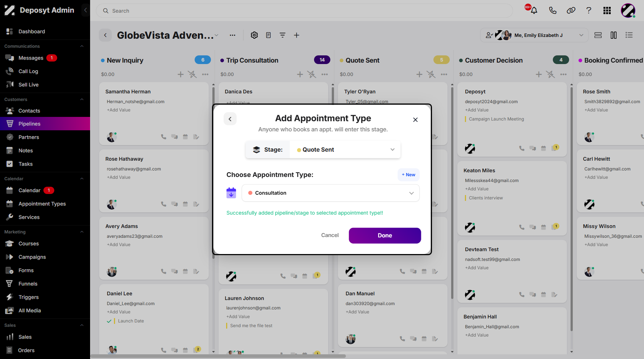Add a card to New Inquiry stage

pos(181,74)
